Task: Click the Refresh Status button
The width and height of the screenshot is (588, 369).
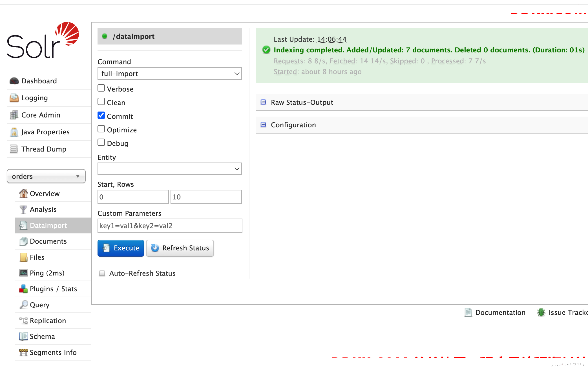Action: tap(180, 248)
